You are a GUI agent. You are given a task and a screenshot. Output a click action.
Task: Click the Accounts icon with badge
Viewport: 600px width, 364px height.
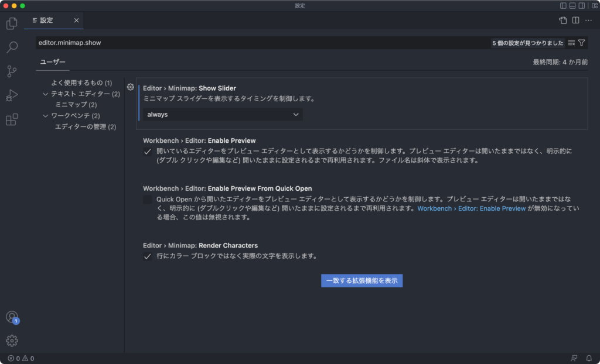12,317
